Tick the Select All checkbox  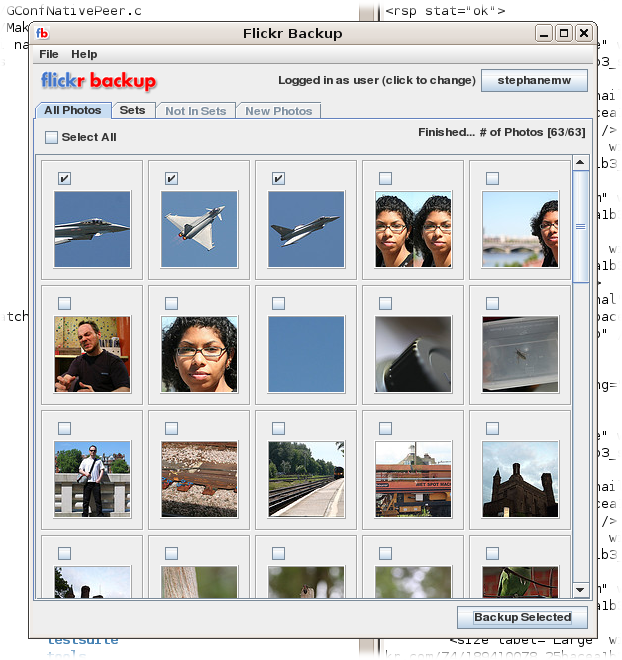[51, 137]
